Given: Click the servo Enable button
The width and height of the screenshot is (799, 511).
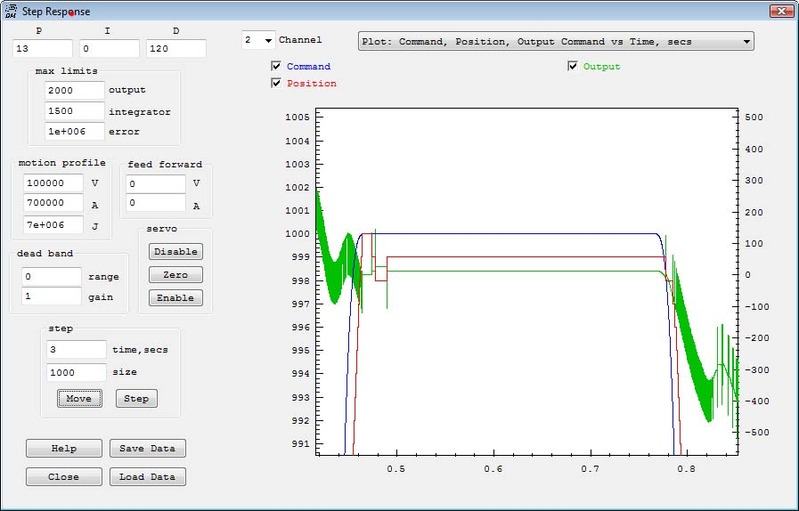Looking at the screenshot, I should (175, 298).
